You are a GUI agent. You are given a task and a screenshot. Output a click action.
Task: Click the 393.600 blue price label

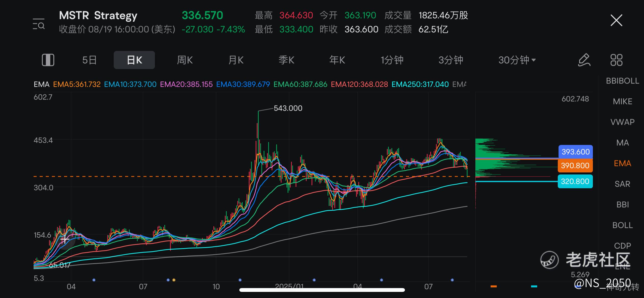click(575, 152)
